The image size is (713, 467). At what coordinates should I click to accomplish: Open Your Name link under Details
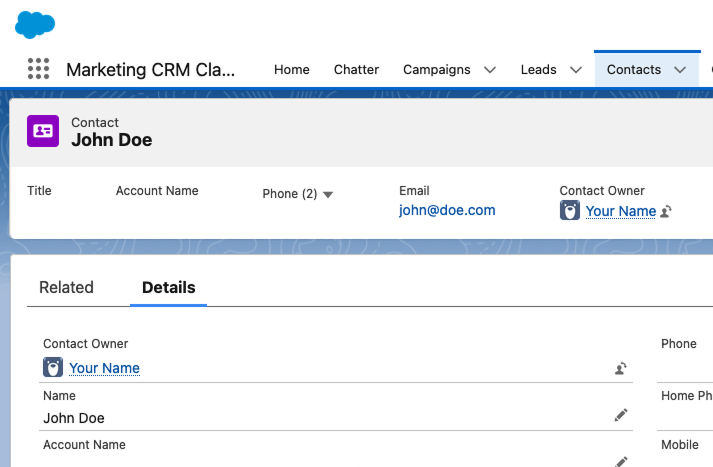104,368
